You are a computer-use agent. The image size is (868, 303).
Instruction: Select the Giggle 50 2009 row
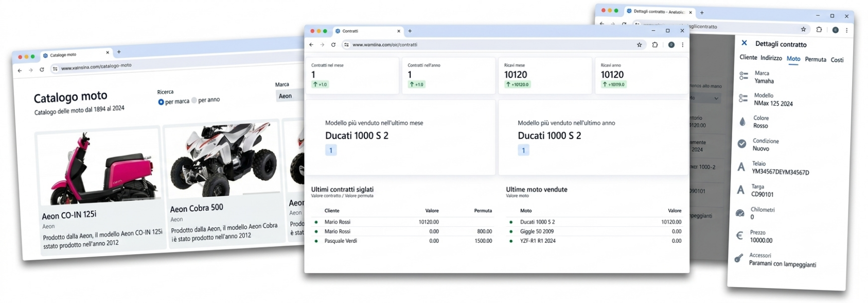[594, 231]
